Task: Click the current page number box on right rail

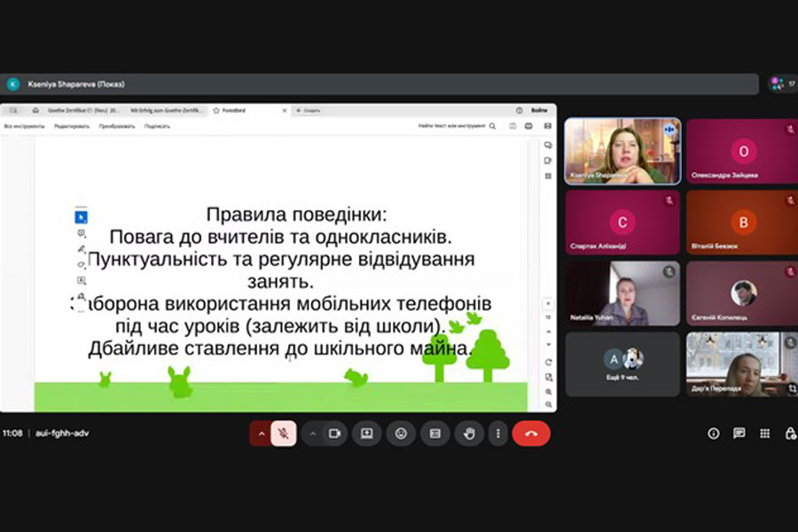Action: [548, 304]
